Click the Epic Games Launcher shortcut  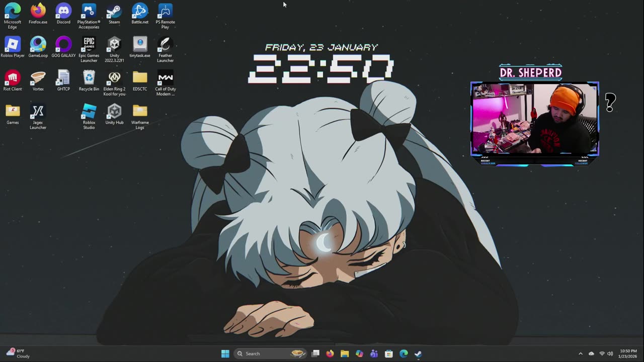click(89, 50)
